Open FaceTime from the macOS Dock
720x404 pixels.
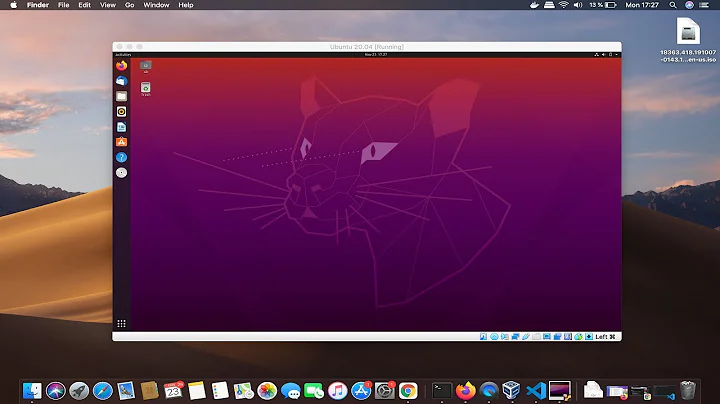tap(314, 391)
